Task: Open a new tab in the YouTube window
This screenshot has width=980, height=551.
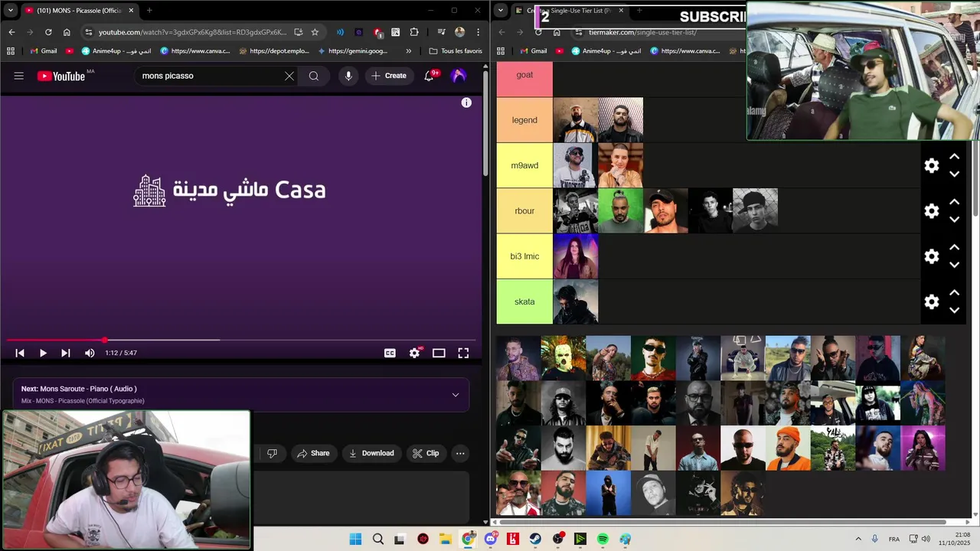Action: [149, 11]
